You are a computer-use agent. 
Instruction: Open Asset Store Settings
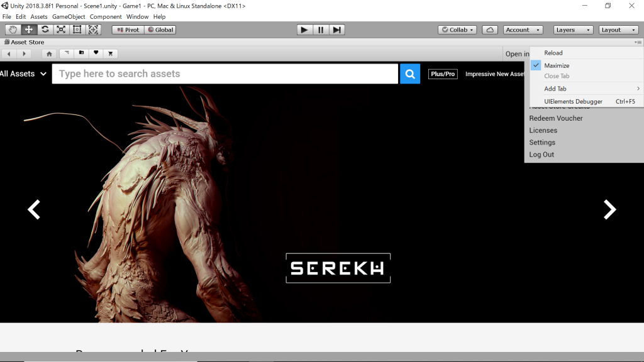542,143
